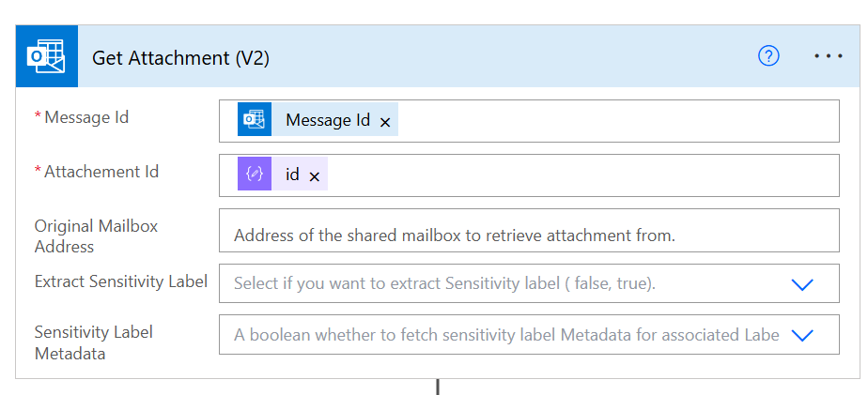Open help for Get Attachment (V2)
The image size is (868, 395).
pos(768,56)
